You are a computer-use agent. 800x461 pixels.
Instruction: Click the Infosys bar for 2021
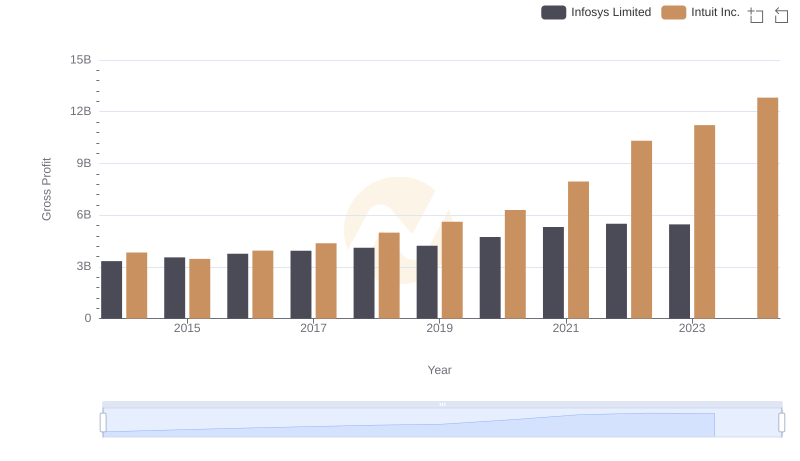553,273
